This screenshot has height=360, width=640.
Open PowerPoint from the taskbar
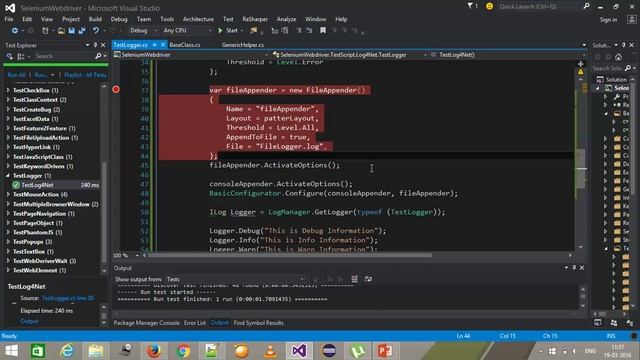[385, 351]
